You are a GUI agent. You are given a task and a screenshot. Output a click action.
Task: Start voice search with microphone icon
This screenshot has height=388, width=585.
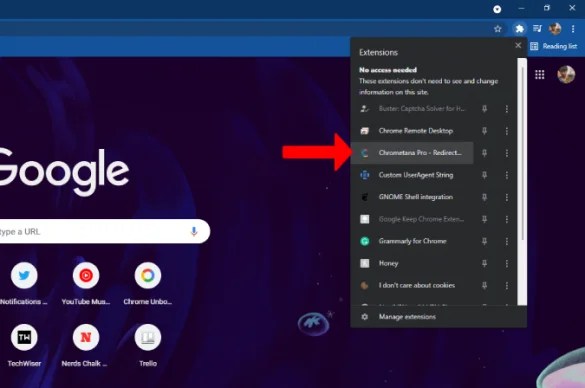(x=194, y=231)
